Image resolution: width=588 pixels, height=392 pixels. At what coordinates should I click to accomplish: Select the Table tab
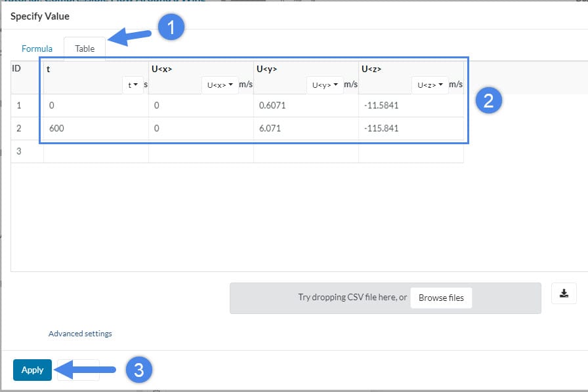point(85,49)
